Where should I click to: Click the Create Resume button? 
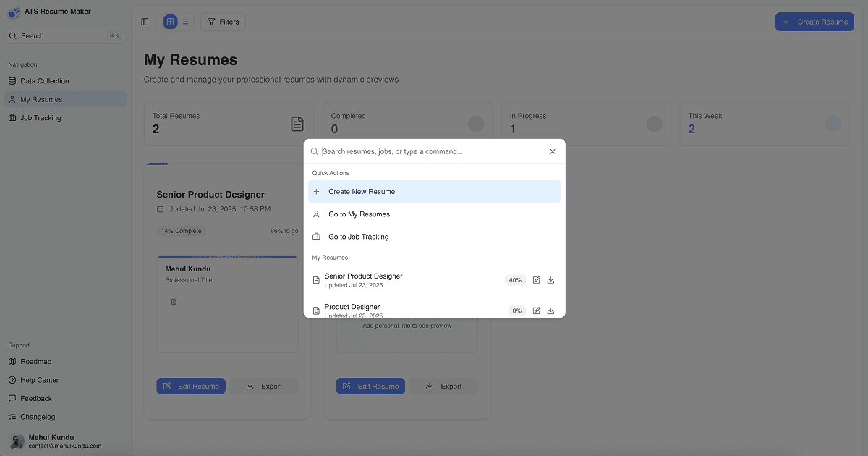click(814, 22)
